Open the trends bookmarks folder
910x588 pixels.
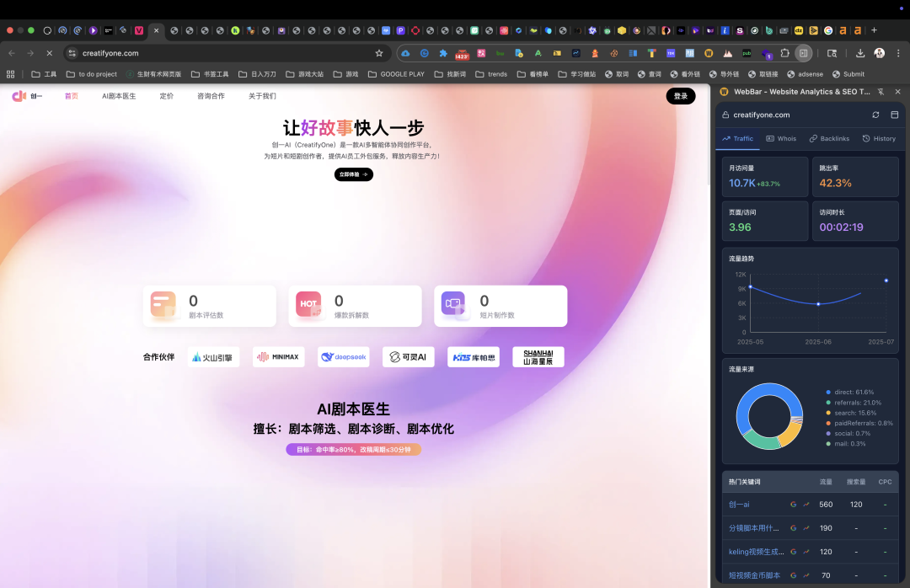point(491,74)
